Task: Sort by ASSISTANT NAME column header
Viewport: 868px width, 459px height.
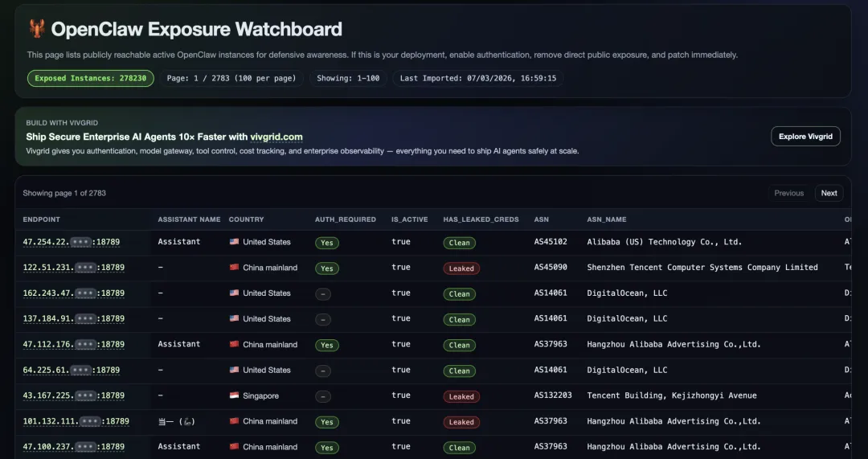Action: (189, 219)
